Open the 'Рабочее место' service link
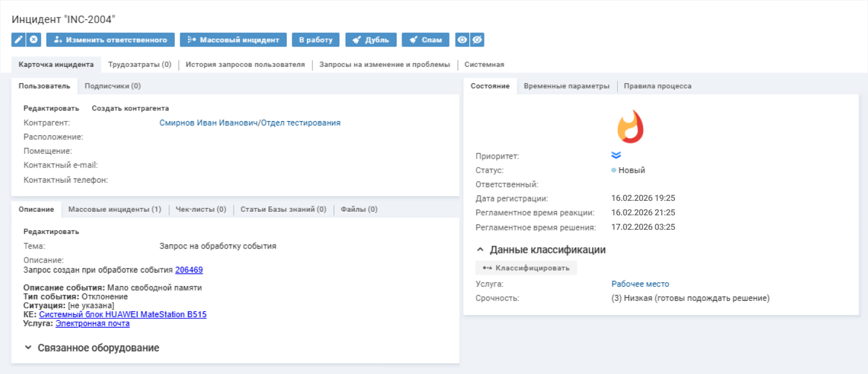Viewport: 868px width, 374px height. click(640, 284)
